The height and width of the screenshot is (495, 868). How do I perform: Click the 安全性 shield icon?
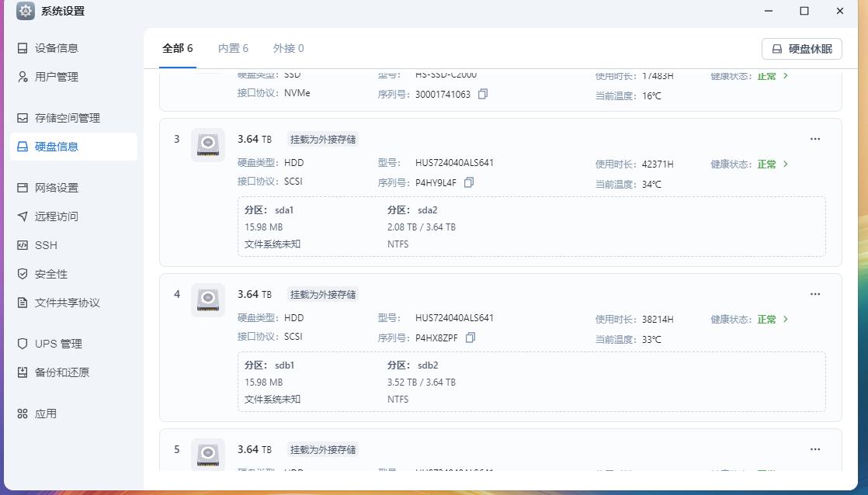tap(23, 274)
